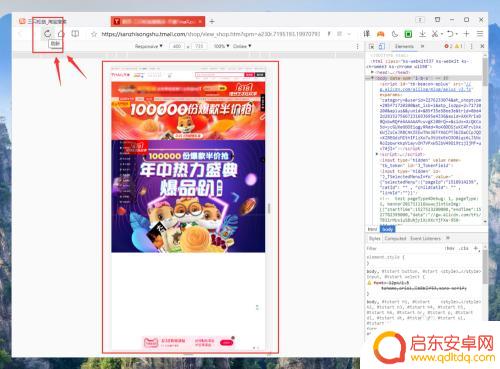Reload the page with the refresh icon
The width and height of the screenshot is (500, 369).
click(x=47, y=33)
